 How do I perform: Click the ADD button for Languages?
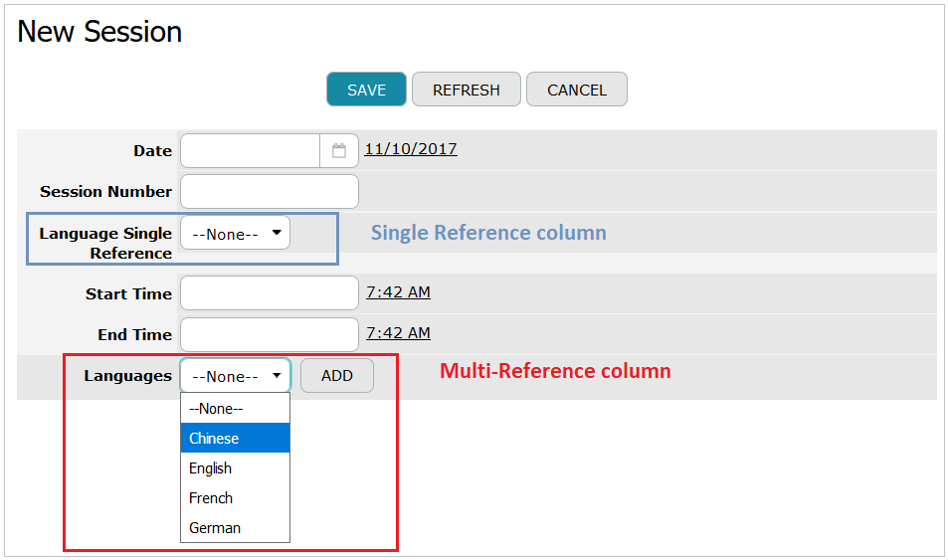click(x=337, y=376)
